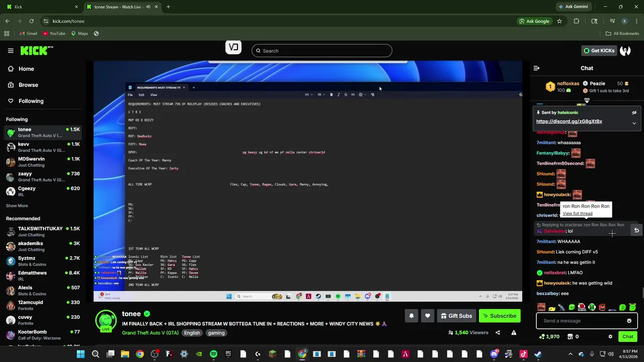Open Syztmz recommended channel
This screenshot has height=362, width=644.
pyautogui.click(x=43, y=261)
